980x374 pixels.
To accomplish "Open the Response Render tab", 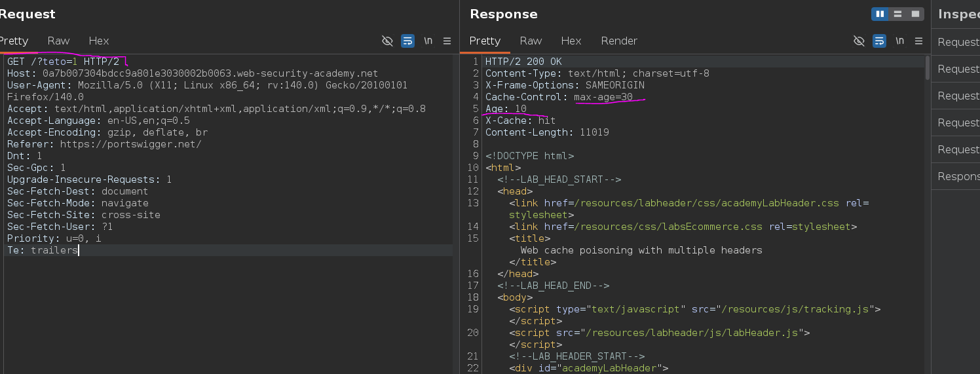I will click(619, 41).
